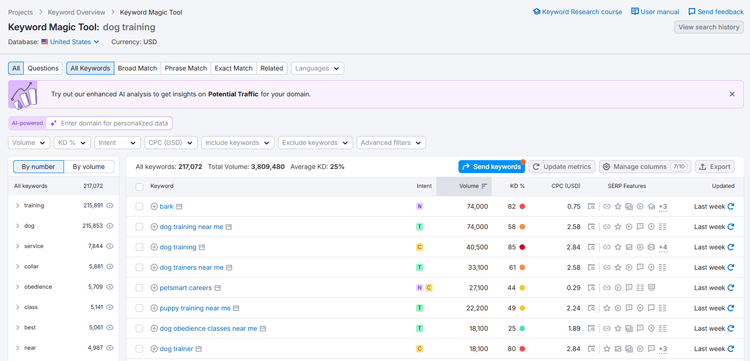Open SERP snapshot icon next to 'bark'
The height and width of the screenshot is (361, 750).
click(179, 207)
